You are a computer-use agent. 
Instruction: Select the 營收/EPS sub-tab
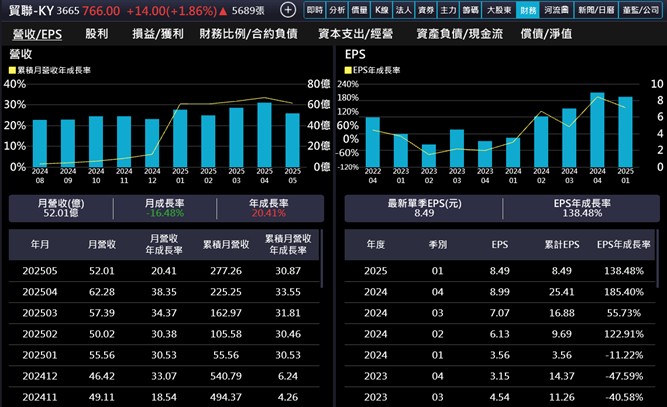click(x=37, y=34)
